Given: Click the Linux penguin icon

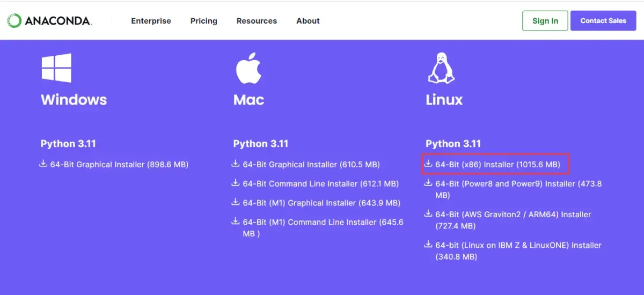Looking at the screenshot, I should (x=441, y=68).
